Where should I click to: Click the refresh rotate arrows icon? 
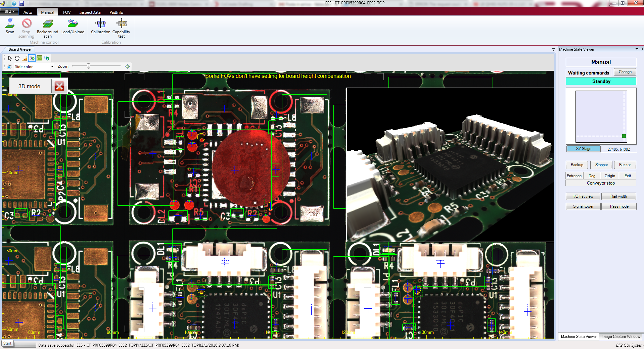[x=47, y=58]
